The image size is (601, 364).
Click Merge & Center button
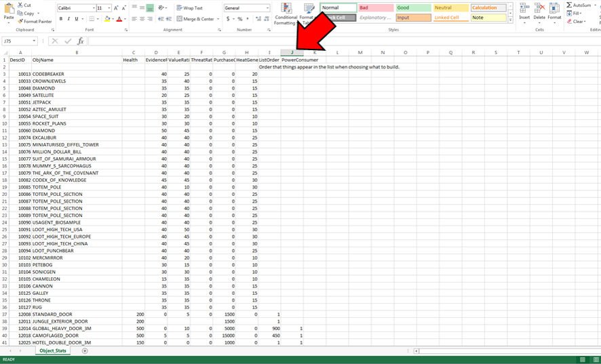[195, 19]
